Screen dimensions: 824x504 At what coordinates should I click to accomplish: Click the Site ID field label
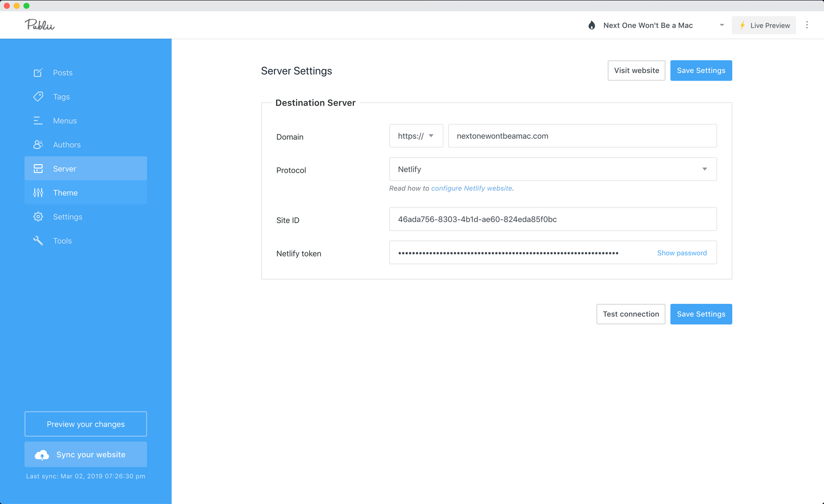click(288, 220)
